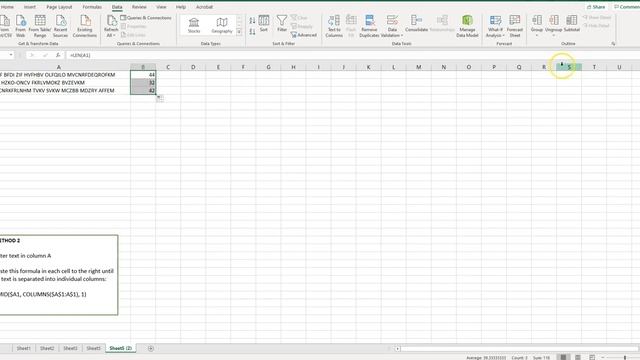This screenshot has height=360, width=640.
Task: Expand the Group dropdown arrow
Action: tap(537, 36)
